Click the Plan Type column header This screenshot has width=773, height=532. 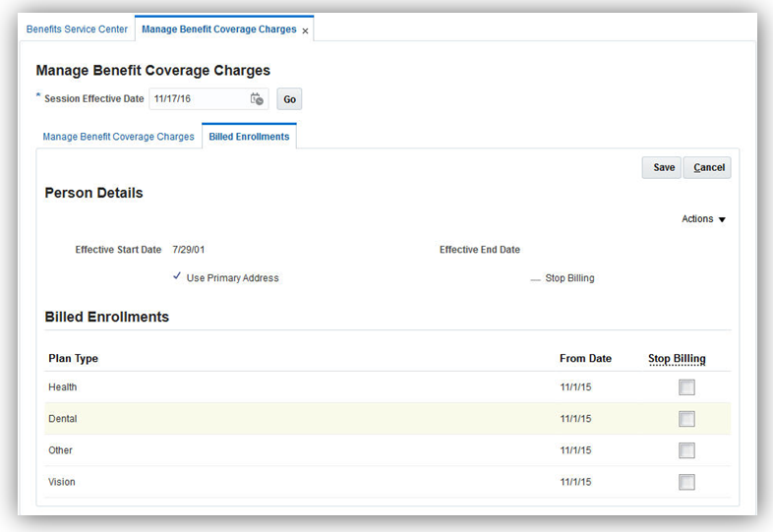pos(74,359)
